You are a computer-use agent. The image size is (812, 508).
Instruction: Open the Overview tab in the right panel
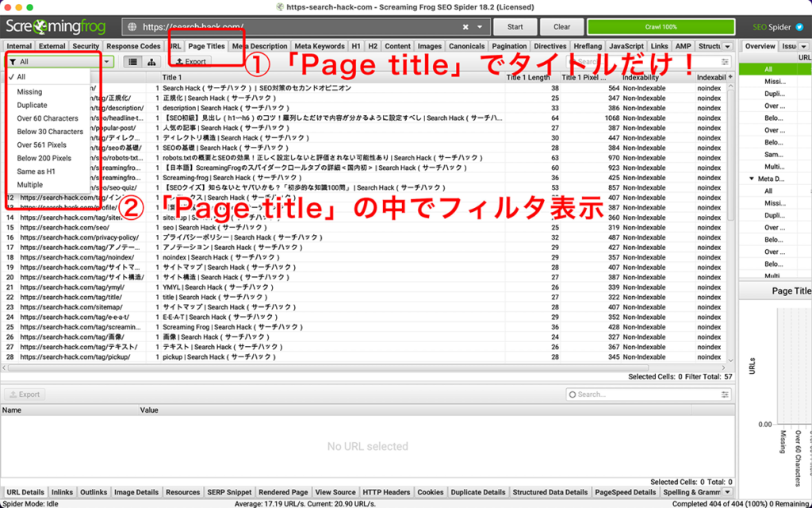[760, 46]
